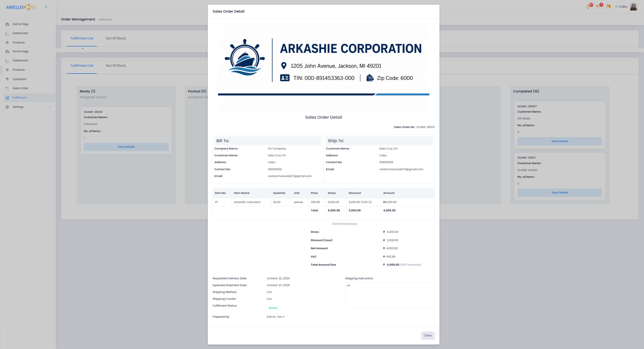
Task: Click the VAT amount '642.86'
Action: [391, 257]
